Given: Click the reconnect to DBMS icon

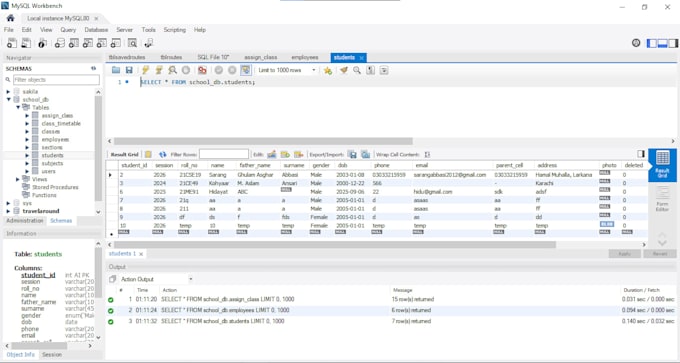Looking at the screenshot, I should [x=149, y=43].
